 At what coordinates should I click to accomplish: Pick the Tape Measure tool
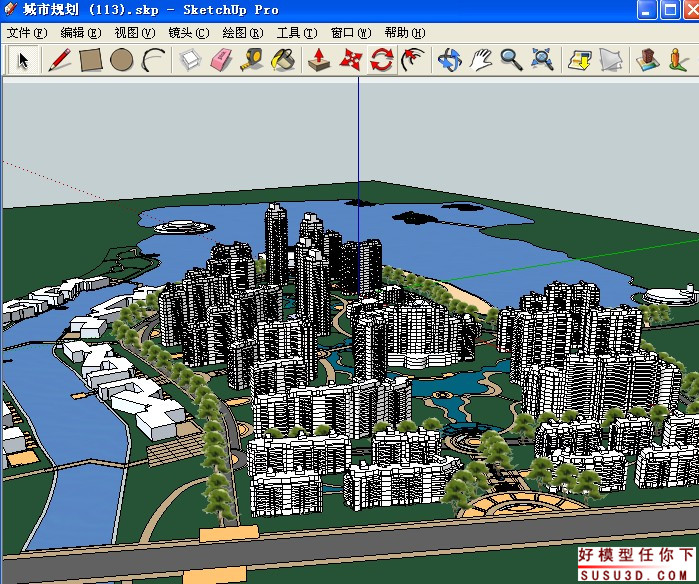click(252, 60)
